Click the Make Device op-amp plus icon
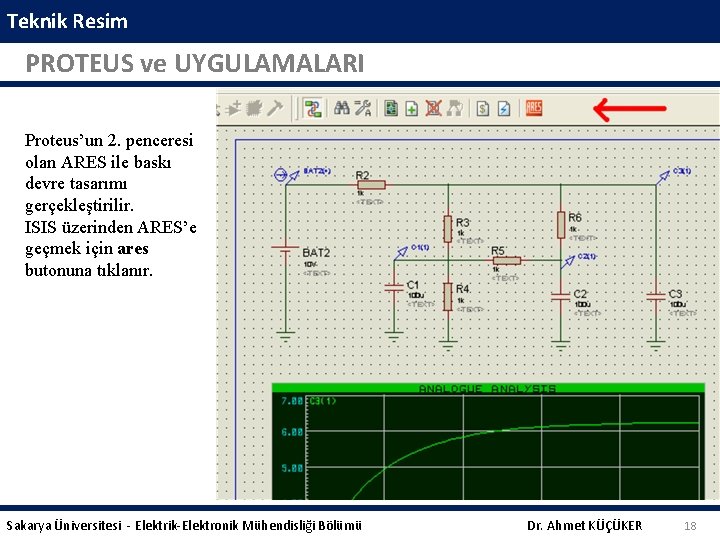This screenshot has width=720, height=540. click(x=233, y=108)
